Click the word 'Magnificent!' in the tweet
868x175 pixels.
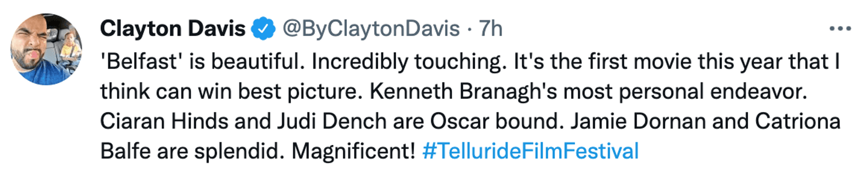[x=353, y=151]
